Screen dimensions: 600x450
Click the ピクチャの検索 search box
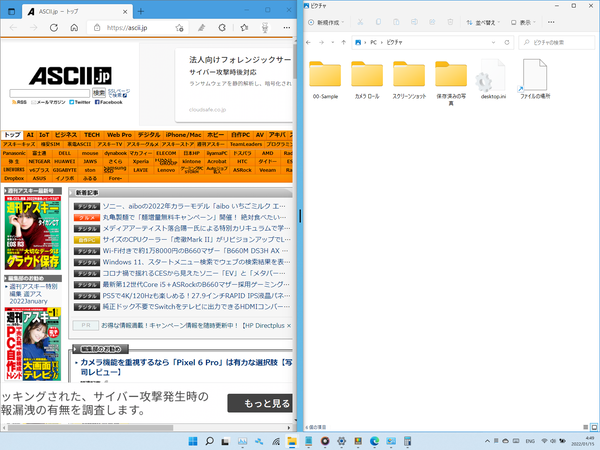coord(556,42)
